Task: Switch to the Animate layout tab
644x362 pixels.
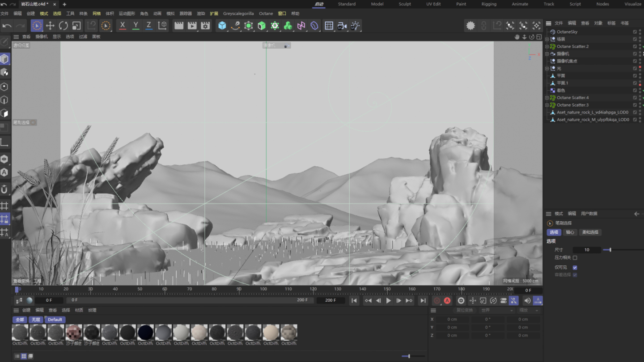Action: (520, 4)
